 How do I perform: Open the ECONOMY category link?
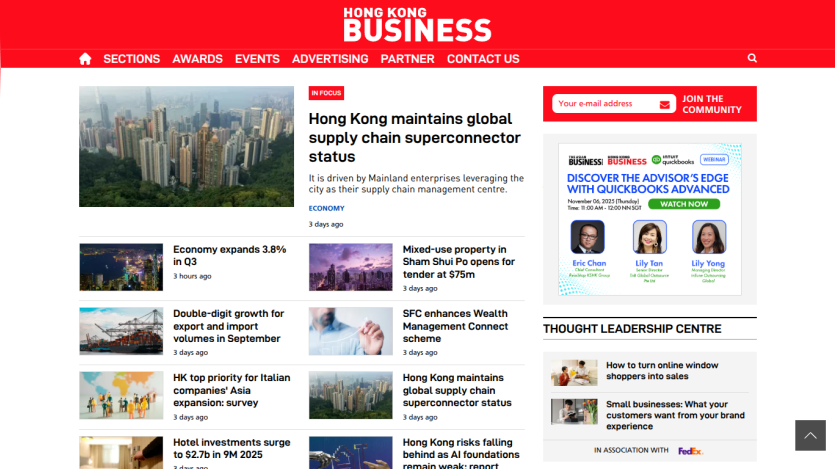point(326,208)
